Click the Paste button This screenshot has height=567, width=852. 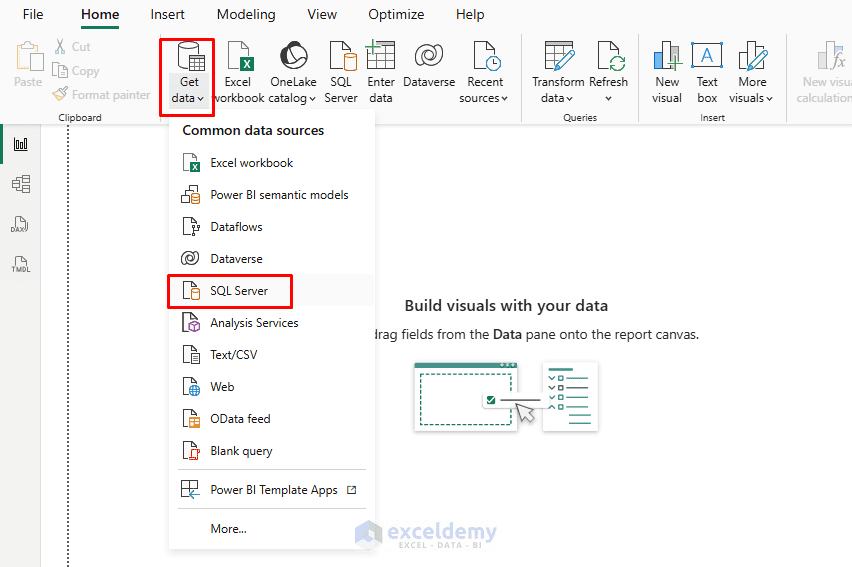pos(28,65)
